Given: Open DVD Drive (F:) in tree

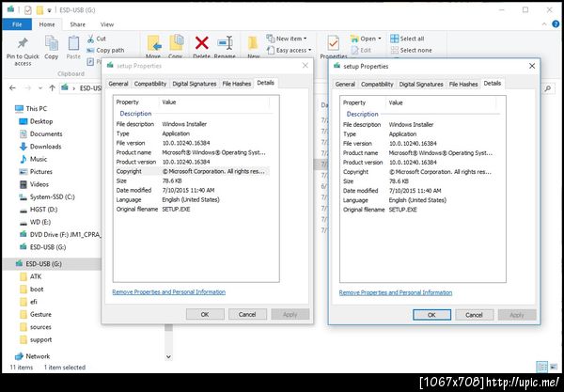Looking at the screenshot, I should 59,234.
